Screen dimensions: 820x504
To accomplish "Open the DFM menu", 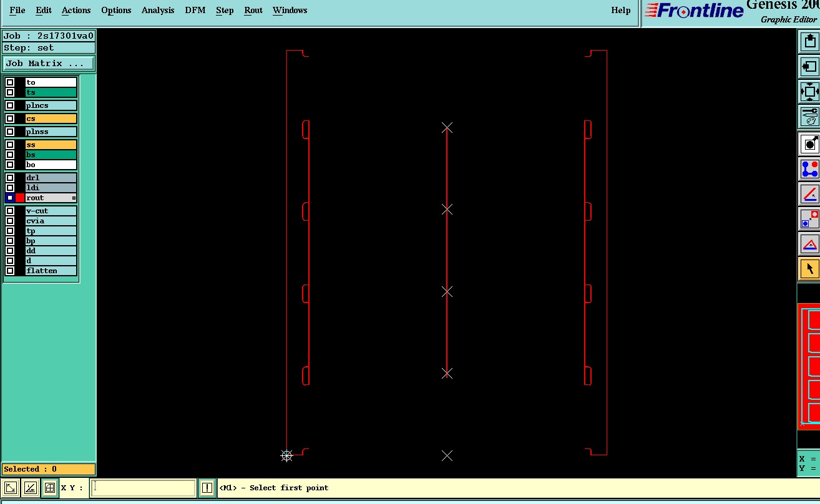I will point(195,10).
